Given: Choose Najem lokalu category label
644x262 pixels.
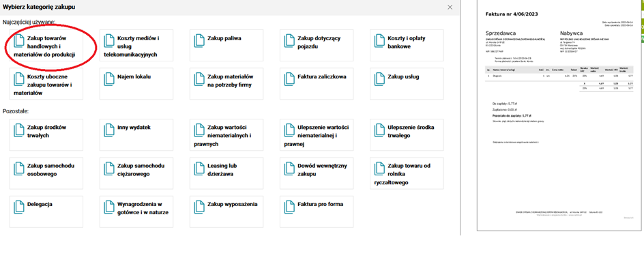Looking at the screenshot, I should tap(134, 77).
